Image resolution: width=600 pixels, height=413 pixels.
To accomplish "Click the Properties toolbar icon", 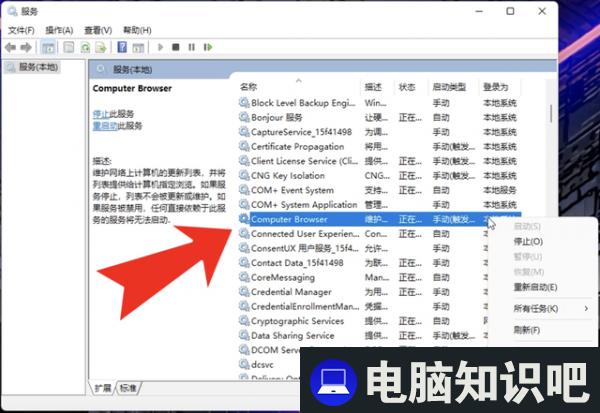I will (x=68, y=47).
